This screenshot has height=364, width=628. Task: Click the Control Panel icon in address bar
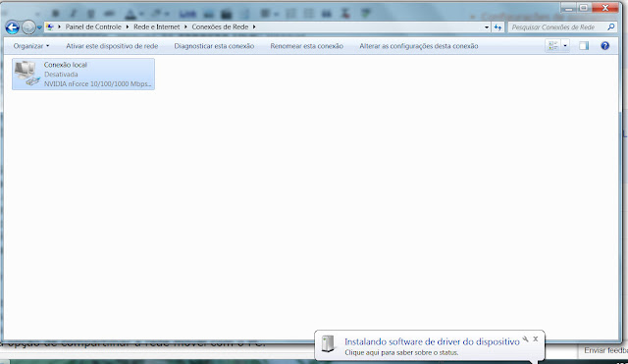50,26
